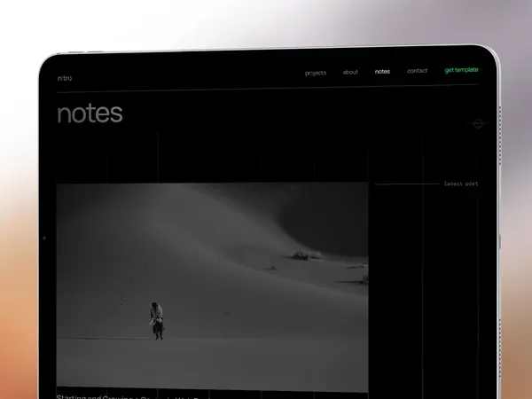Click the green get template link

(x=461, y=70)
